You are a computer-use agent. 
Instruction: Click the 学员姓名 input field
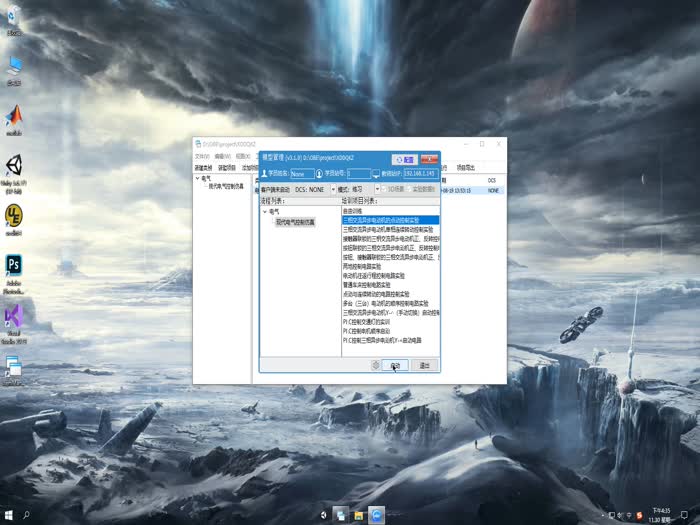[x=304, y=174]
